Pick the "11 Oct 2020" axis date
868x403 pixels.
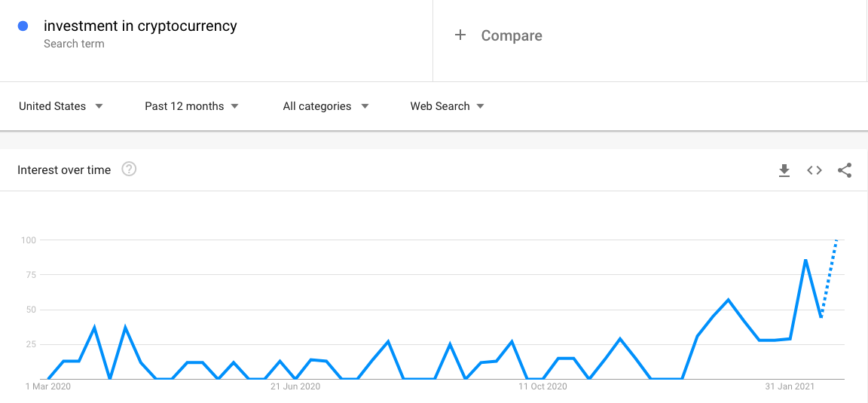[x=542, y=386]
